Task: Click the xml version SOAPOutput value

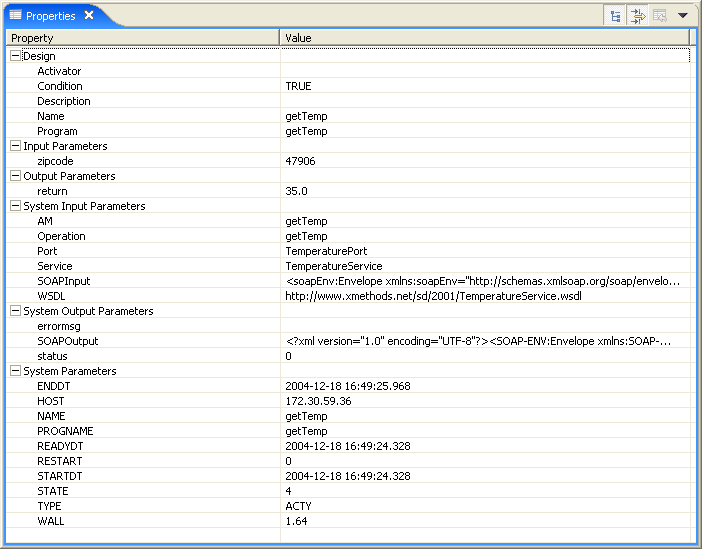Action: point(479,341)
